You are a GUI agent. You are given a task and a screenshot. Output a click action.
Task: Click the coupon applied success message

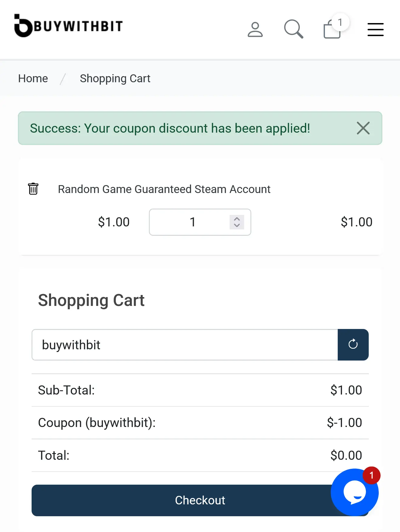point(170,128)
